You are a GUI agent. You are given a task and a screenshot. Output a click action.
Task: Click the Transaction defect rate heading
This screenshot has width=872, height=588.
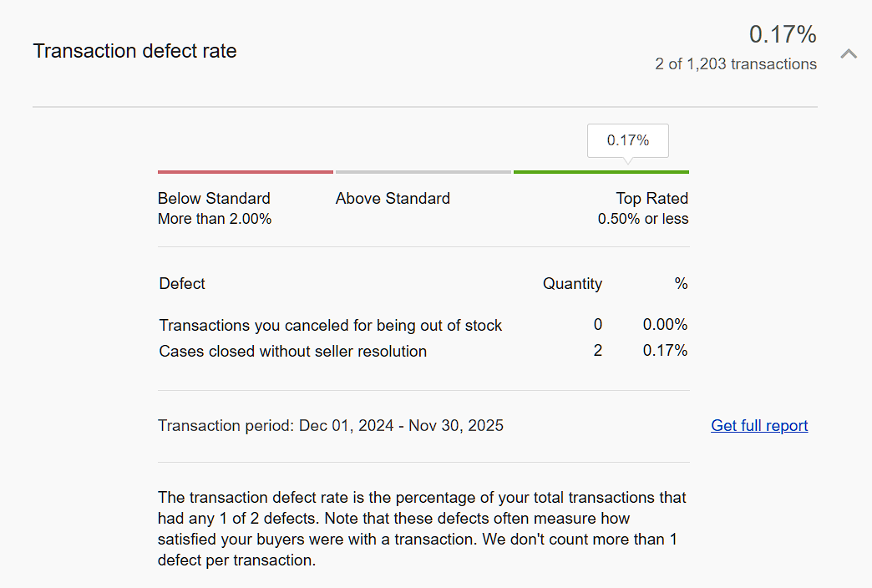point(134,51)
